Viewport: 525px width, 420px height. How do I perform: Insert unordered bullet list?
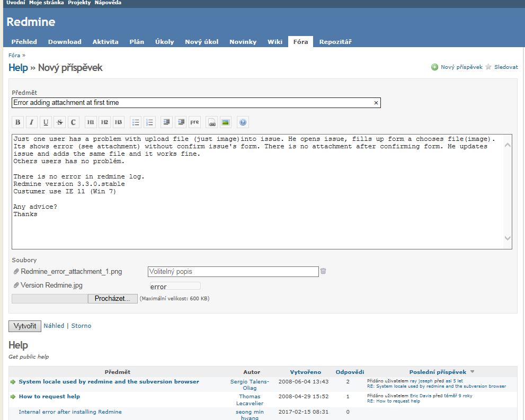click(x=136, y=122)
